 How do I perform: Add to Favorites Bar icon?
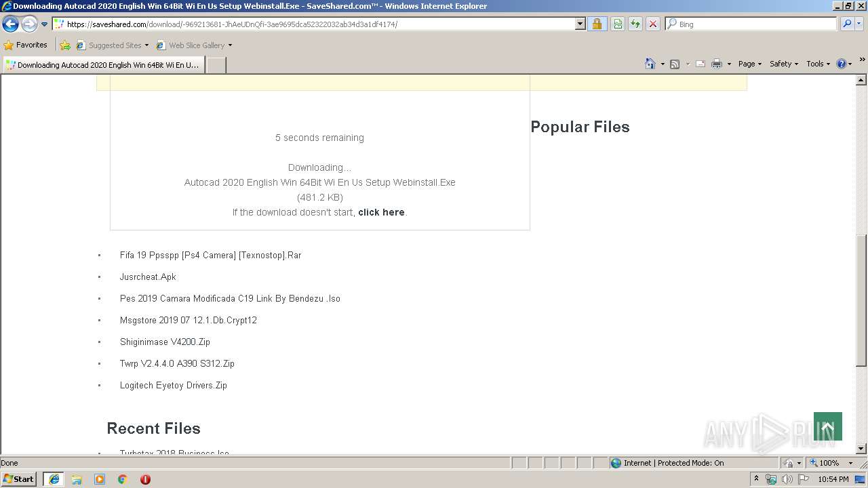pos(65,45)
